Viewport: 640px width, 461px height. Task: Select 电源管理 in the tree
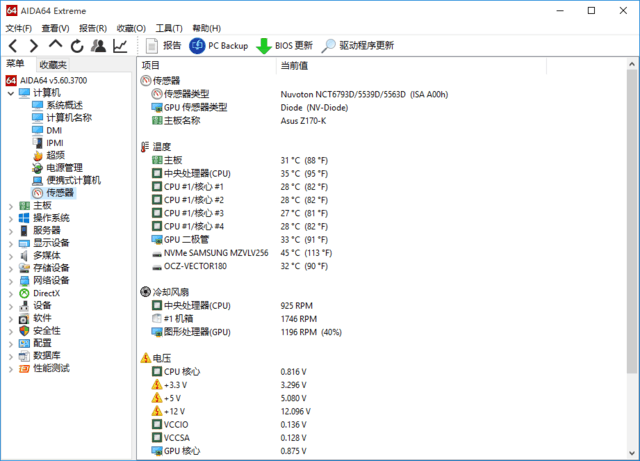(64, 168)
